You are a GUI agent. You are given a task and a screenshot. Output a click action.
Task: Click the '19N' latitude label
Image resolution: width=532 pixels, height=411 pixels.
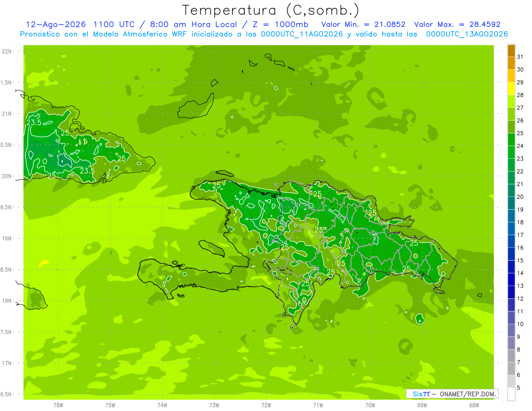(7, 239)
